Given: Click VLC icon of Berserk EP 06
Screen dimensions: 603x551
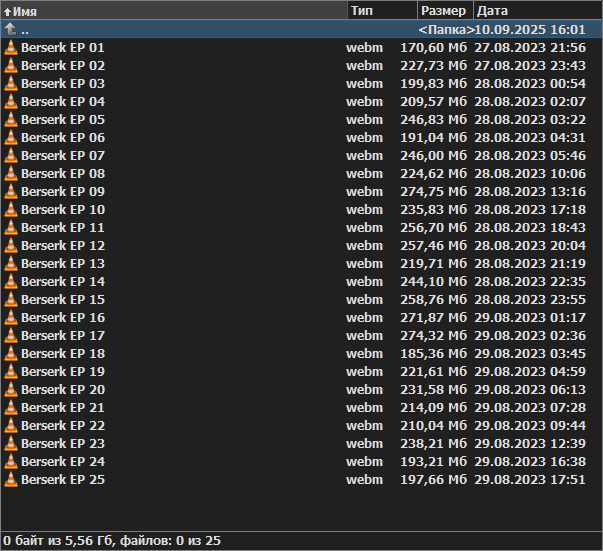Looking at the screenshot, I should point(11,137).
